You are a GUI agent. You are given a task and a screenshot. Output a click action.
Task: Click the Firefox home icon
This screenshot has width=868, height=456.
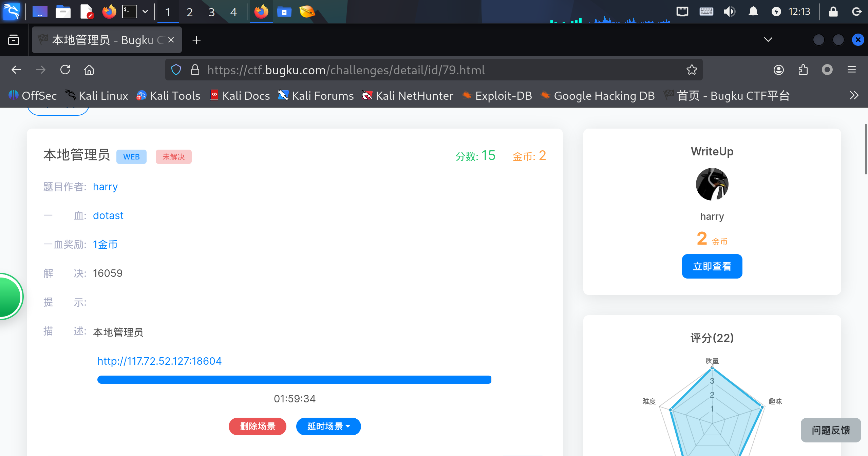pos(89,70)
